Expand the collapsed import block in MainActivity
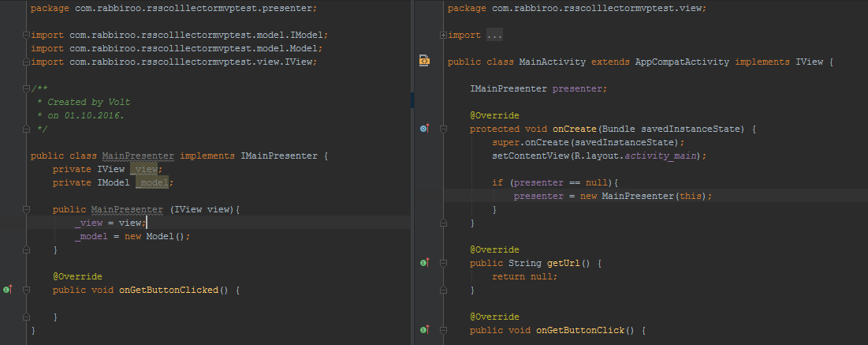868x345 pixels. click(x=443, y=35)
